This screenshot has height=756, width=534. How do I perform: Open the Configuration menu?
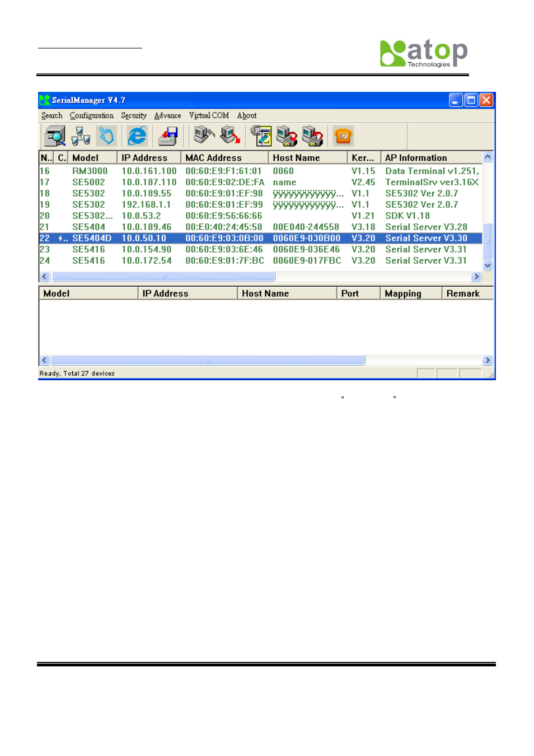92,115
